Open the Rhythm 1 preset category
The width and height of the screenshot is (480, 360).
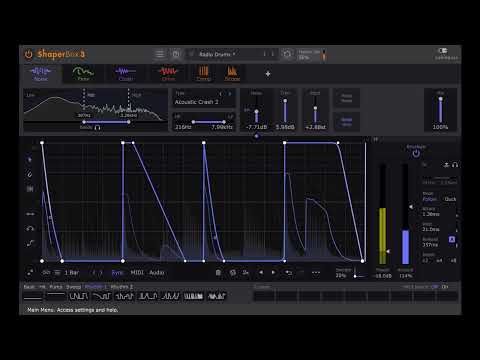[95, 287]
